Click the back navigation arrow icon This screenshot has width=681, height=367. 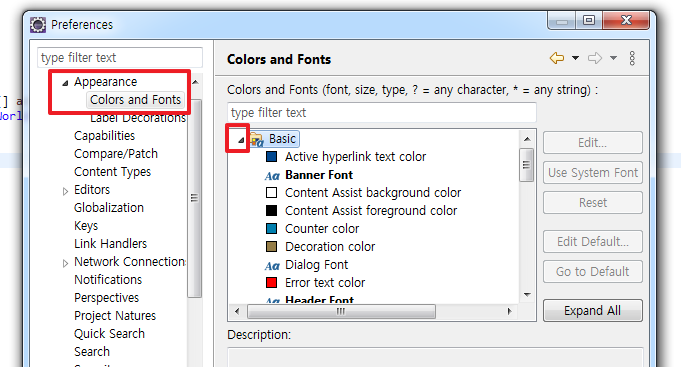point(557,58)
